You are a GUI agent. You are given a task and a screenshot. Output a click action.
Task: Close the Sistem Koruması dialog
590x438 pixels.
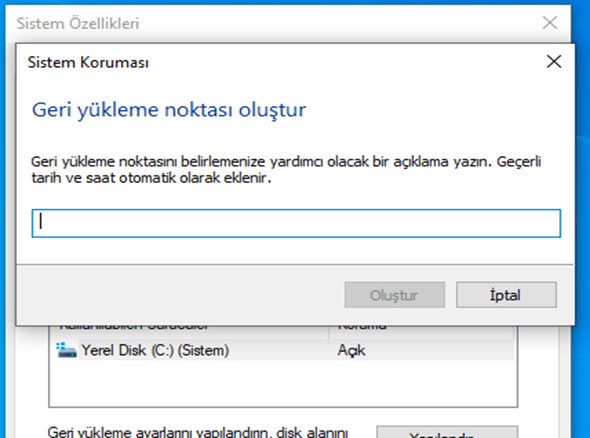tap(554, 61)
